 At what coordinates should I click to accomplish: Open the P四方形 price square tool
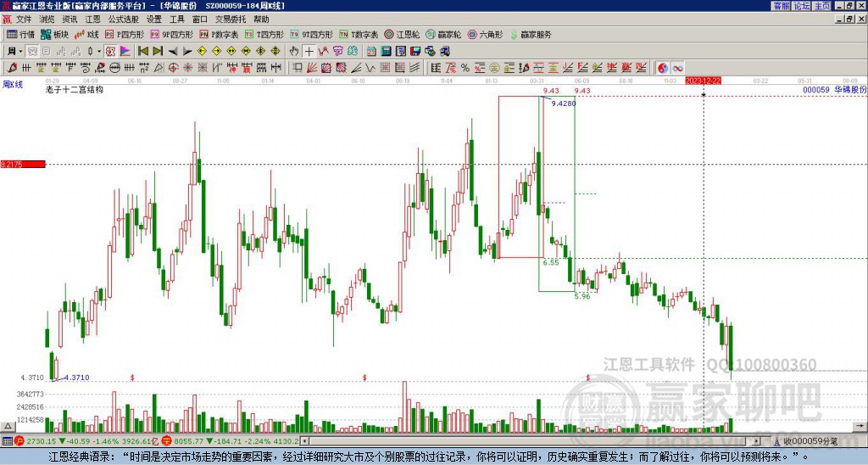[x=125, y=34]
